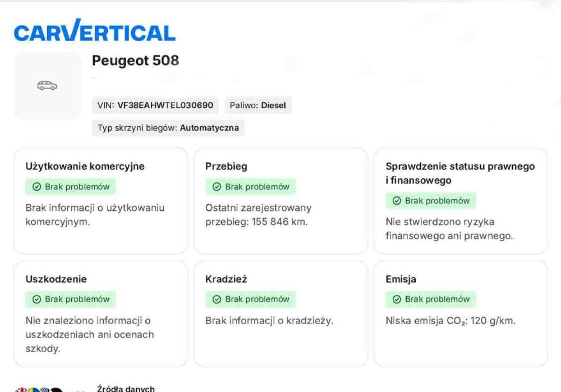Click the VIN number tag
The image size is (561, 392).
click(155, 105)
